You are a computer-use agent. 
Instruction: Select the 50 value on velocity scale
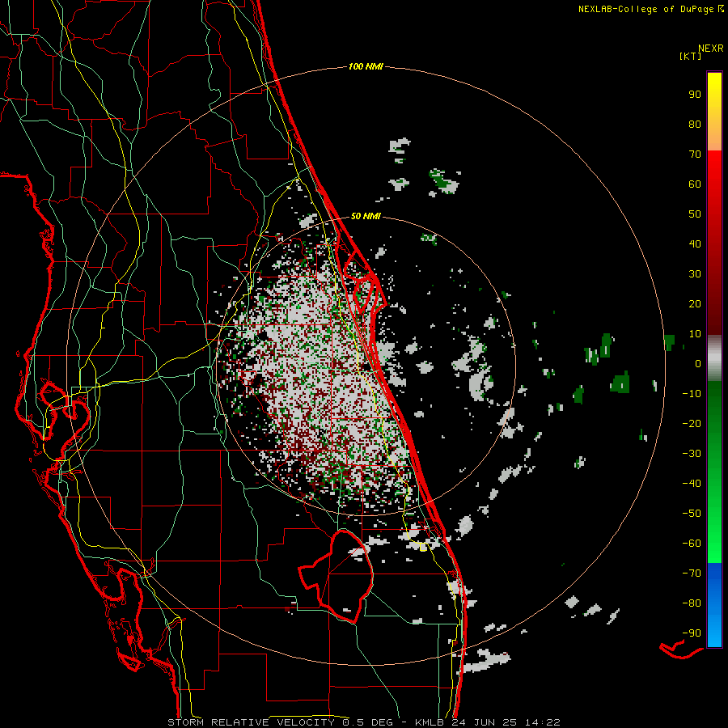coord(695,214)
